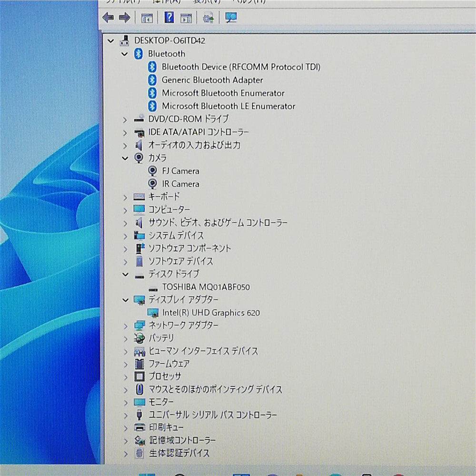Click the webcam icon beside FJ Camera
476x476 pixels.
(x=152, y=171)
